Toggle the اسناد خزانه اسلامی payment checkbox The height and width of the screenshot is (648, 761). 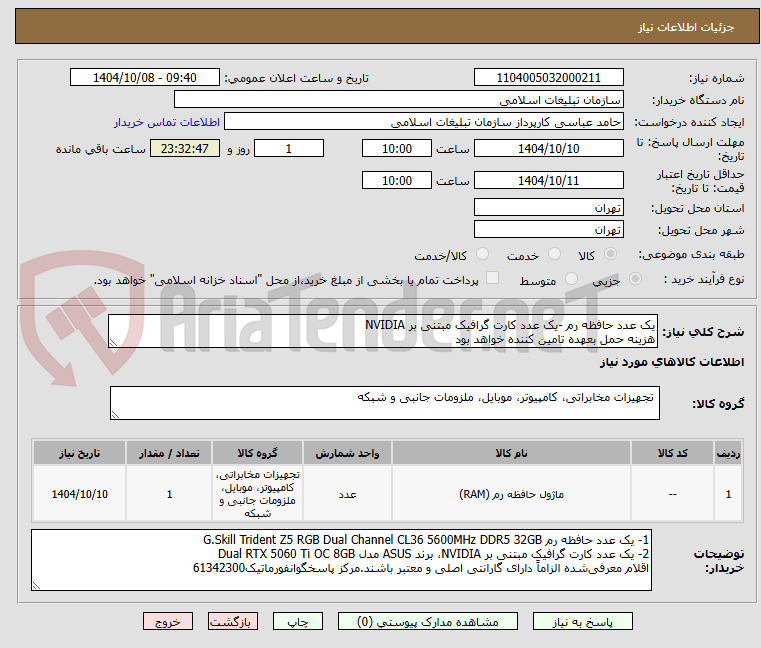pyautogui.click(x=493, y=278)
